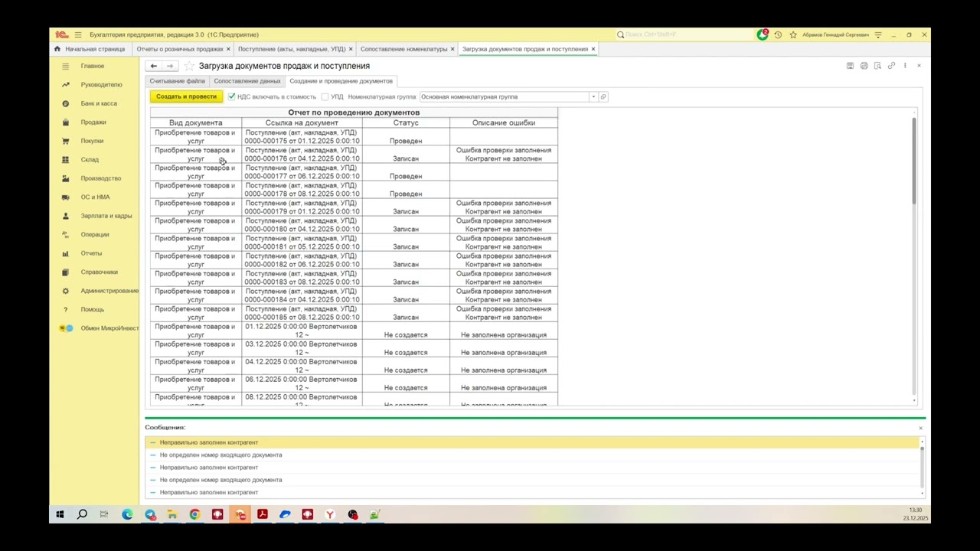Open the Windows Start menu
This screenshot has width=980, height=551.
pyautogui.click(x=60, y=514)
